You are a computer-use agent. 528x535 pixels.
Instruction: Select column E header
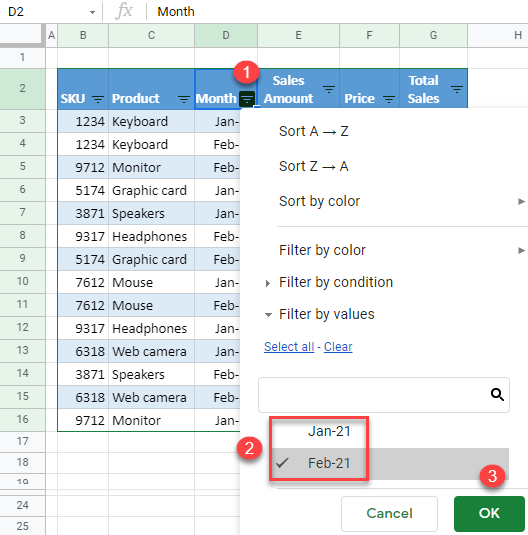click(299, 35)
